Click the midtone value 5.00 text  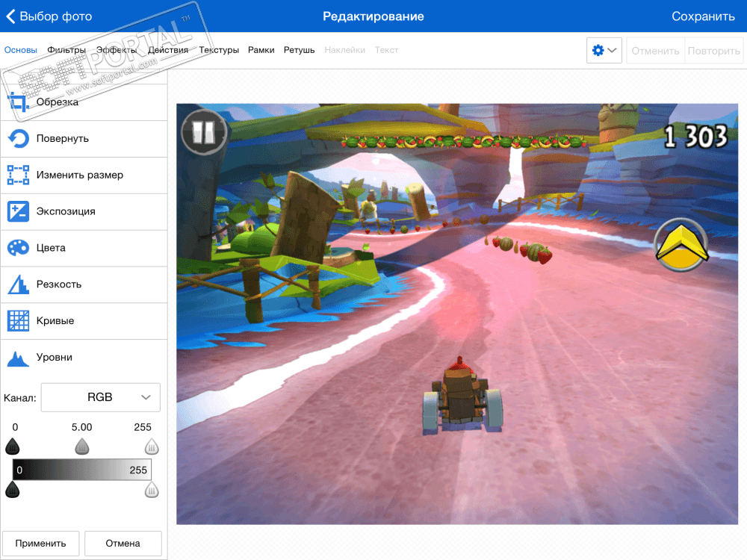click(82, 427)
